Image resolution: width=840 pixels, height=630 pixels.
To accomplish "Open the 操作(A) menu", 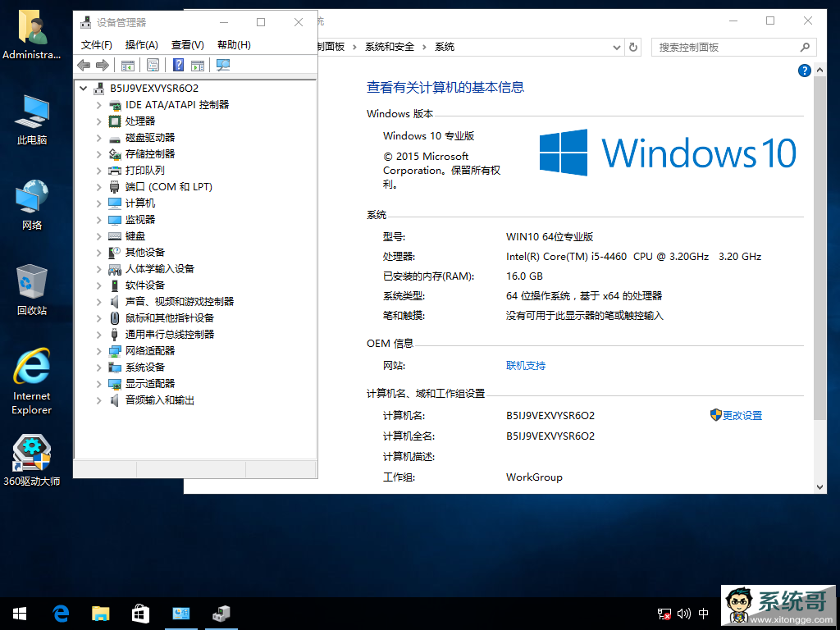I will [141, 45].
